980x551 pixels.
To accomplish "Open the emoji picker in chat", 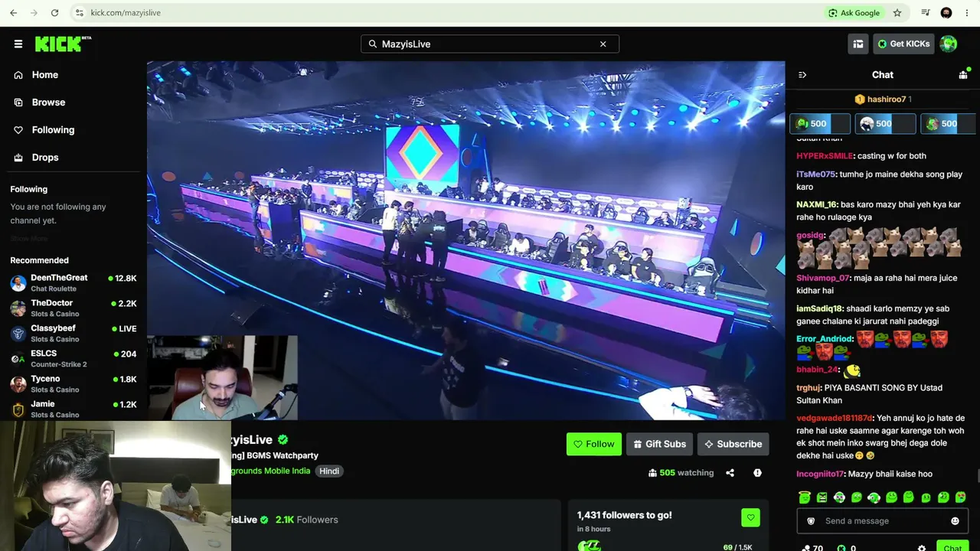I will [x=955, y=521].
